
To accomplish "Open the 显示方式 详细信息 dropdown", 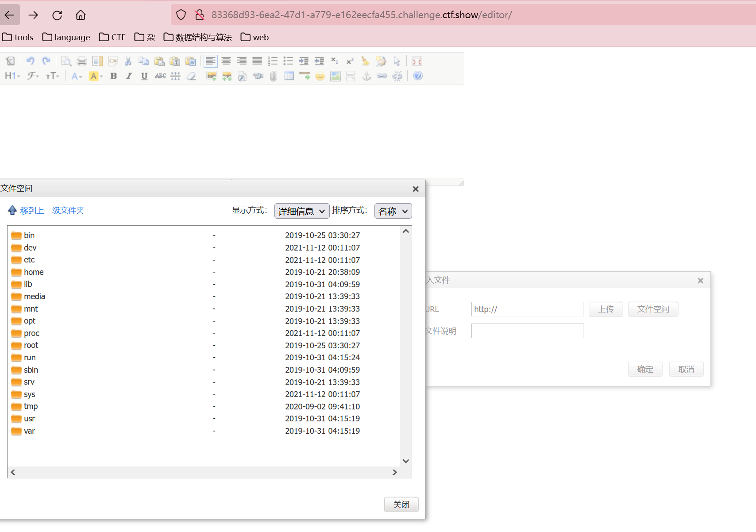I will [302, 211].
